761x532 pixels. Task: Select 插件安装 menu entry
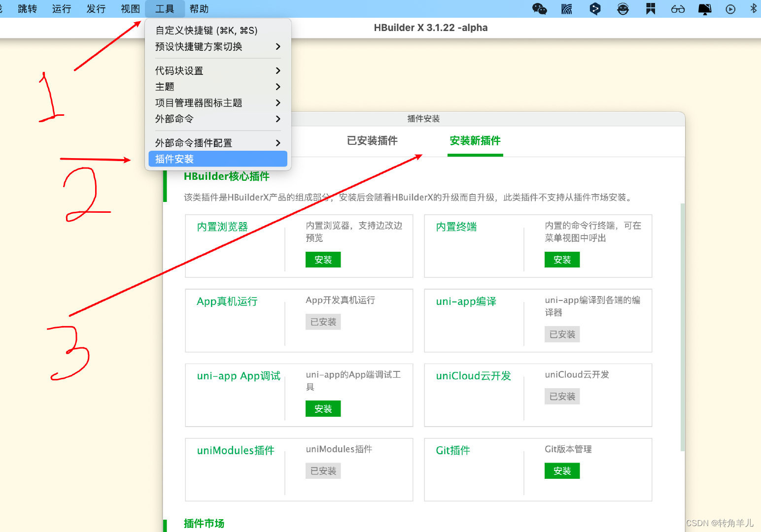coord(218,159)
